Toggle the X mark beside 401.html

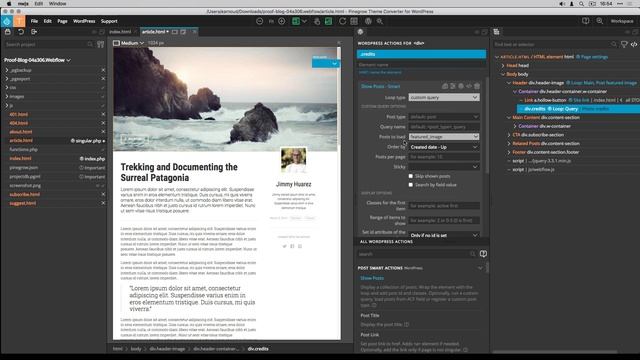[x=103, y=114]
